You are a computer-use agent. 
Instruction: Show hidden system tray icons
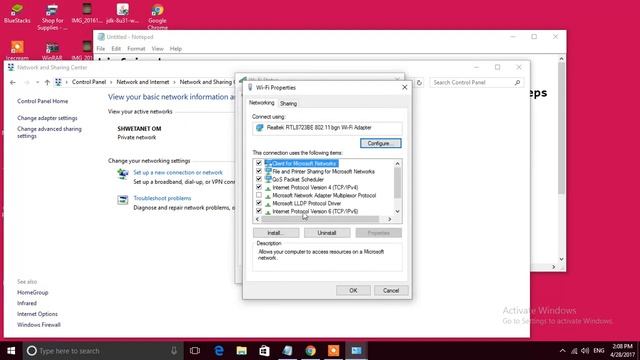[562, 351]
